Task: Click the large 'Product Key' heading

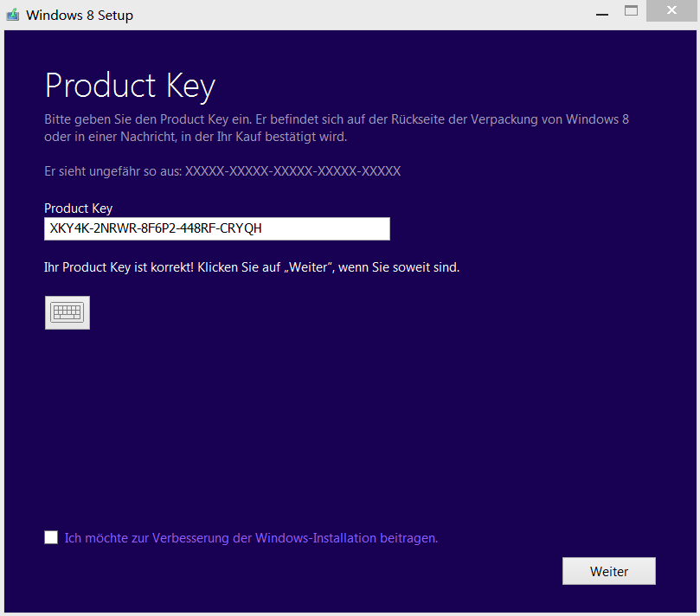Action: point(130,86)
